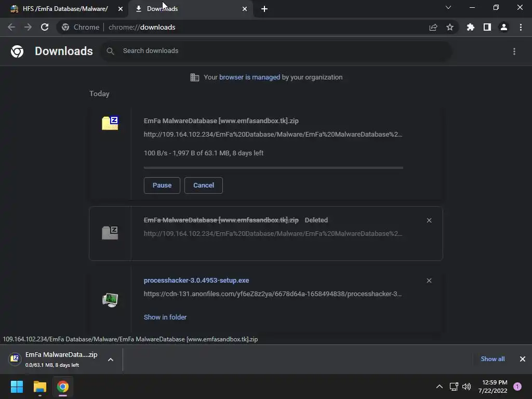The width and height of the screenshot is (532, 399).
Task: Switch to the HFS /EmFa Database/Malware/ tab
Action: tap(64, 9)
